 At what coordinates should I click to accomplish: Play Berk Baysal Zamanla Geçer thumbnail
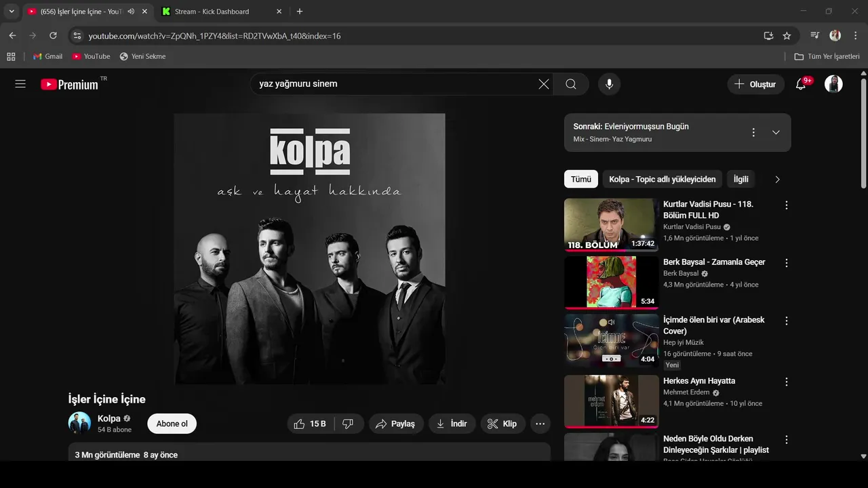(x=611, y=282)
